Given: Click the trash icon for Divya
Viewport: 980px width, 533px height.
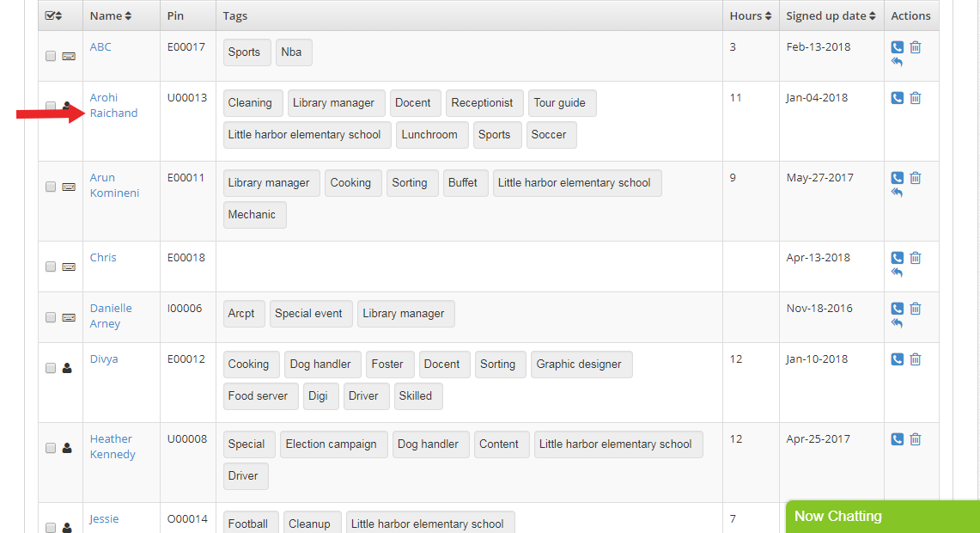Looking at the screenshot, I should tap(916, 359).
